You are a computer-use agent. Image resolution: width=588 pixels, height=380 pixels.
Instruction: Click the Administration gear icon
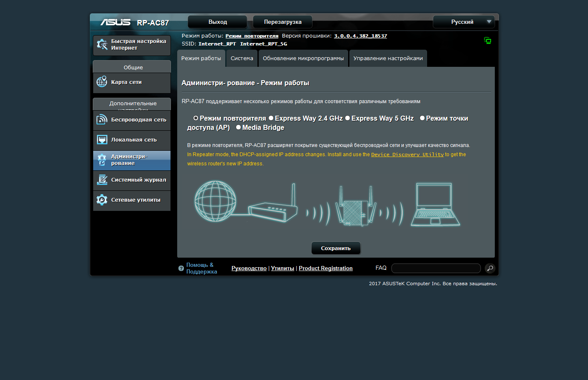(102, 160)
